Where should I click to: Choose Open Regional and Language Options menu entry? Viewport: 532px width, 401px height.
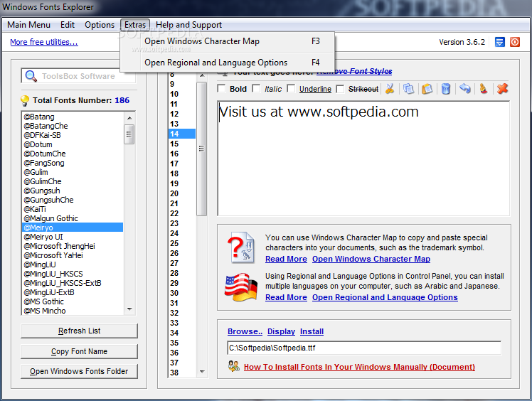pos(228,63)
